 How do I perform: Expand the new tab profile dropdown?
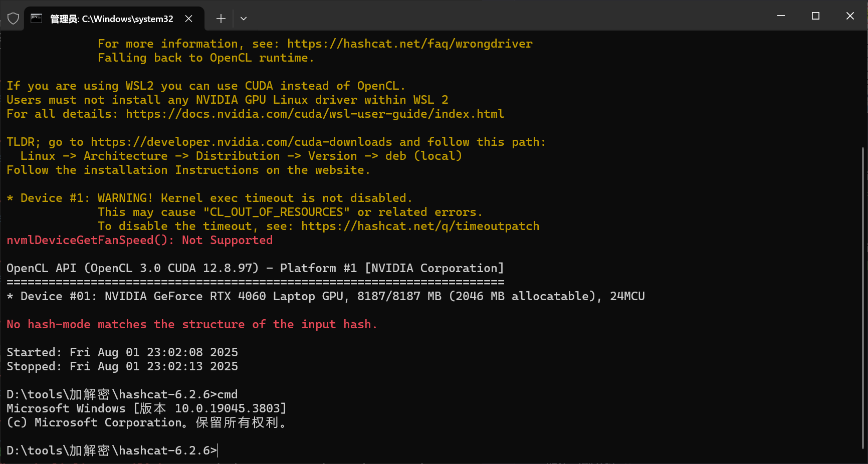244,19
